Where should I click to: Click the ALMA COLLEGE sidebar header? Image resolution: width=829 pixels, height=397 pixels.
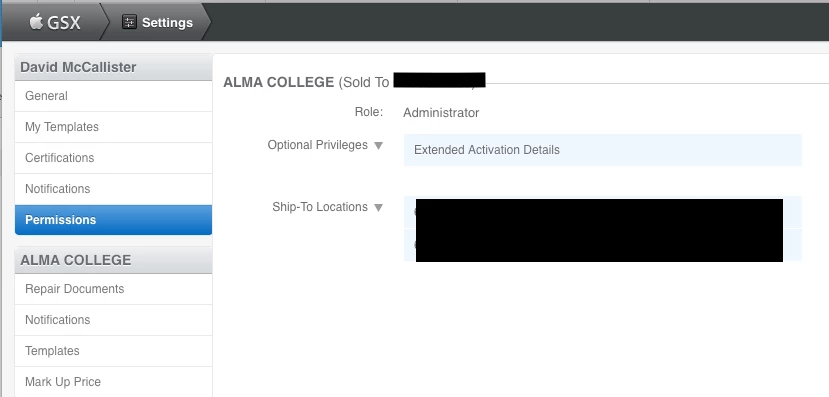point(113,260)
